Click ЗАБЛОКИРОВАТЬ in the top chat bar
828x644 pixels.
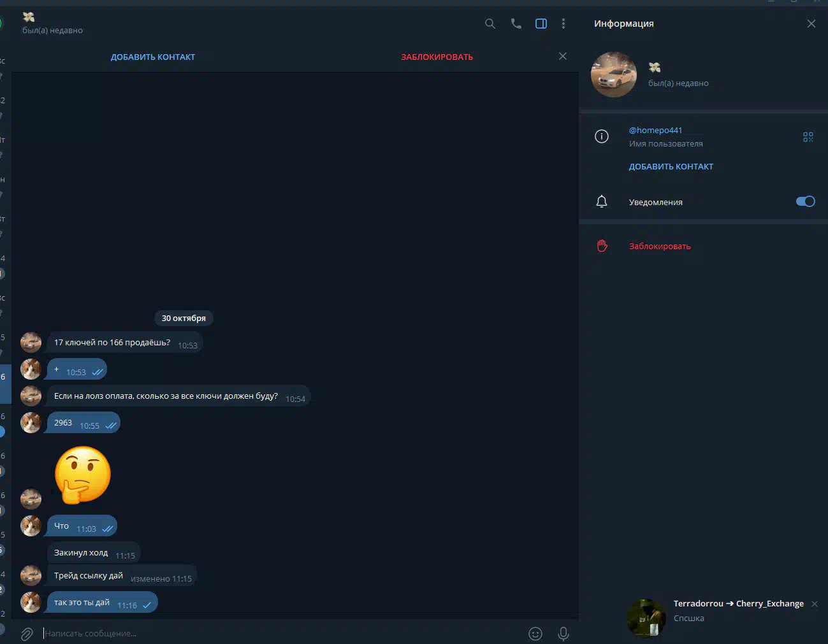tap(437, 57)
